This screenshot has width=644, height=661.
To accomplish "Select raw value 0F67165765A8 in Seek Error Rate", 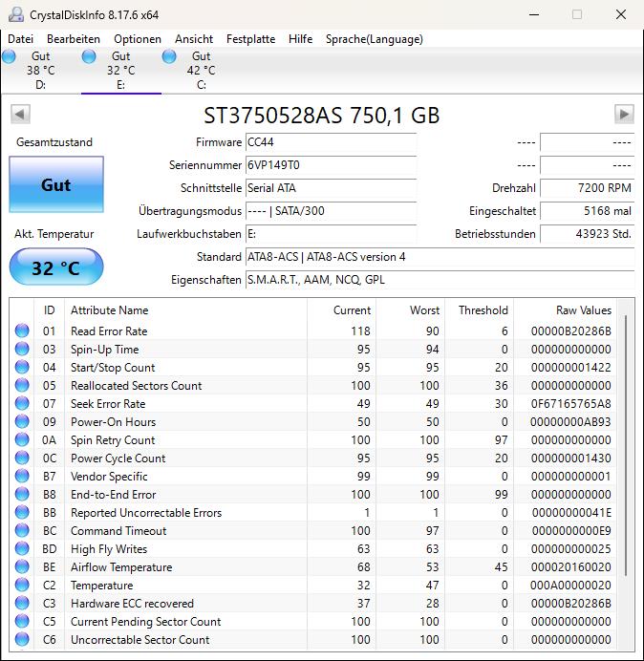I will [571, 404].
